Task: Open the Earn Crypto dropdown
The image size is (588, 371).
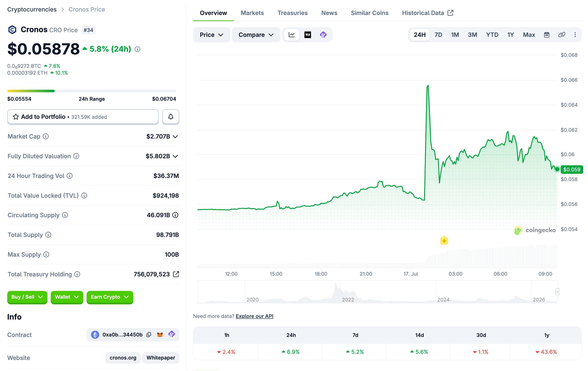Action: point(110,297)
